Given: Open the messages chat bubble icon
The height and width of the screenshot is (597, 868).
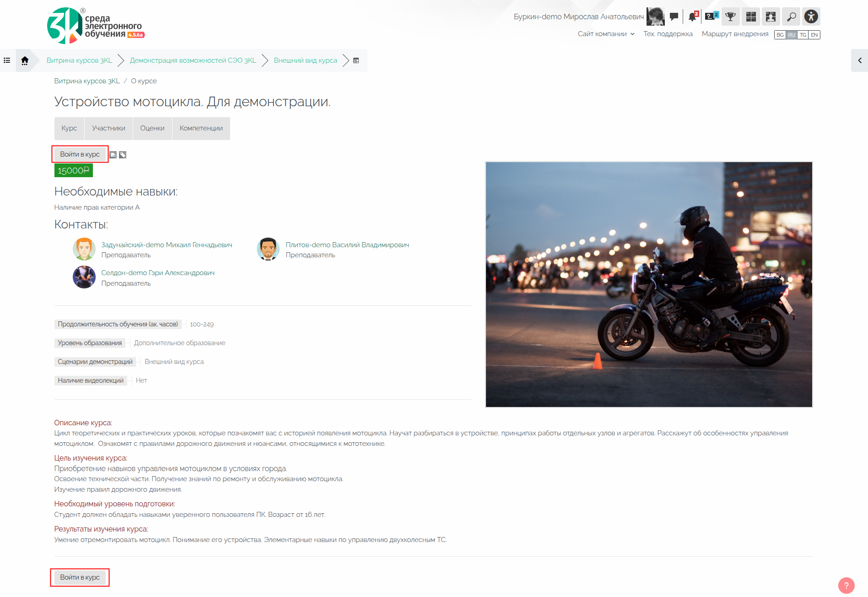Looking at the screenshot, I should pyautogui.click(x=674, y=17).
